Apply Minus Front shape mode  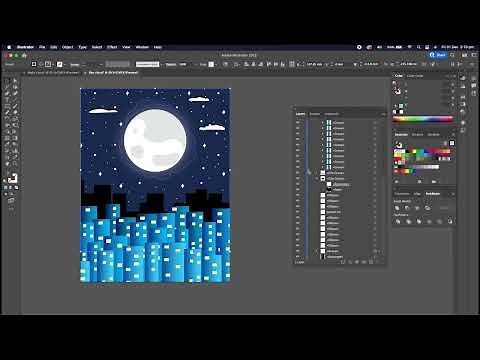(407, 208)
